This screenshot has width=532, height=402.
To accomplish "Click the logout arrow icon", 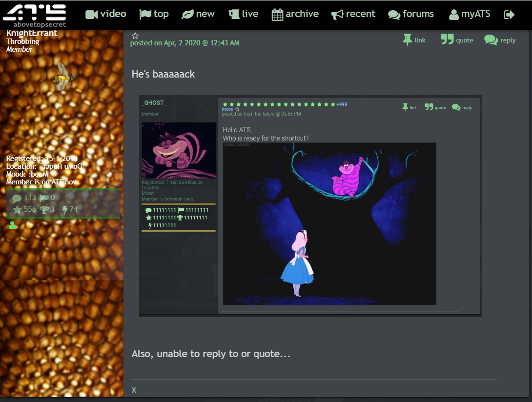I will point(509,15).
